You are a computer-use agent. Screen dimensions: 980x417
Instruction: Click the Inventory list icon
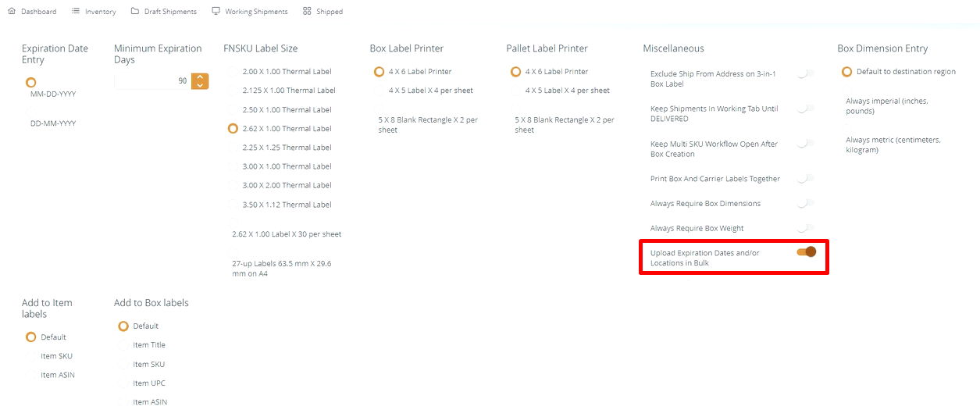(x=75, y=12)
